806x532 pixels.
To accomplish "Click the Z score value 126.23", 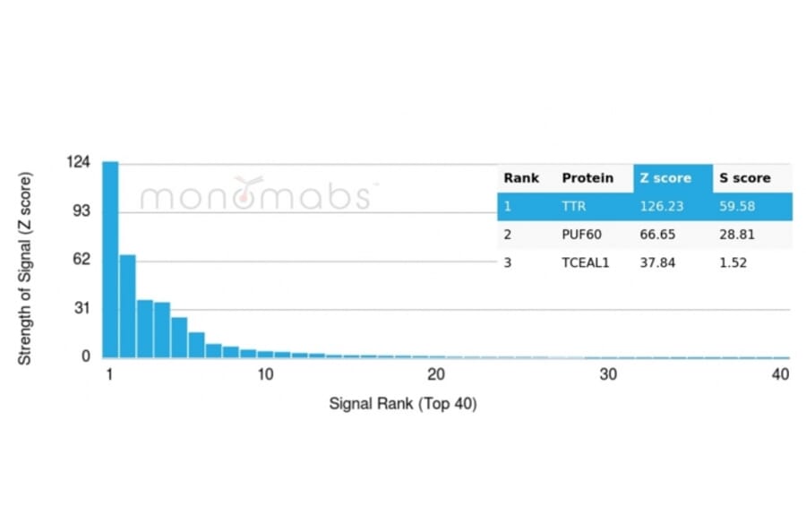I will pyautogui.click(x=661, y=206).
